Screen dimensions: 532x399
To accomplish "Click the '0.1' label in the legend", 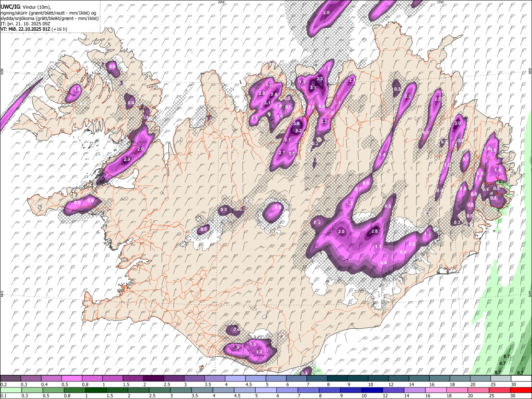I will pos(3,396).
